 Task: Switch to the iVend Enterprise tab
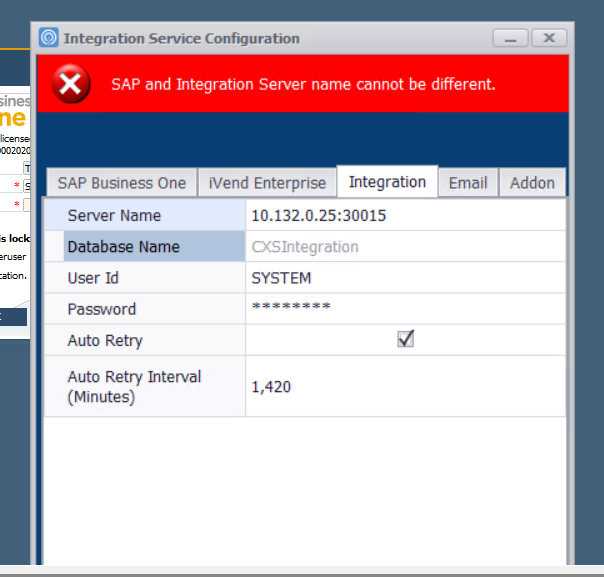pos(267,183)
